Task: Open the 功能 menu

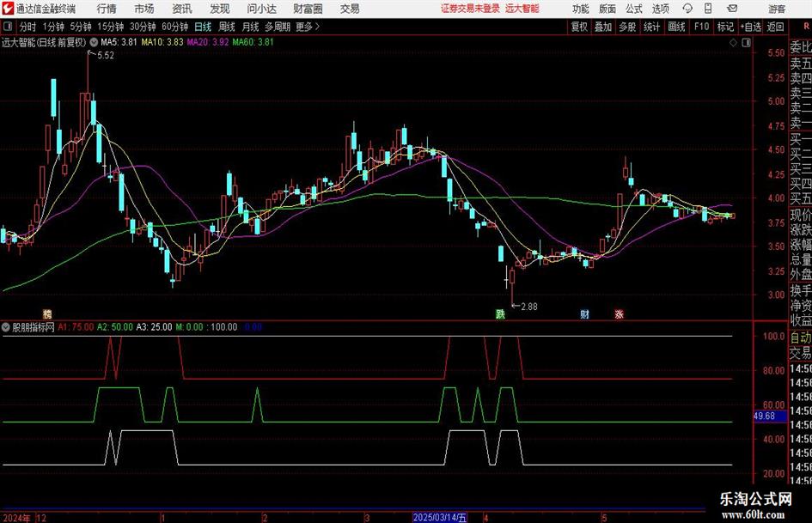Action: point(581,9)
